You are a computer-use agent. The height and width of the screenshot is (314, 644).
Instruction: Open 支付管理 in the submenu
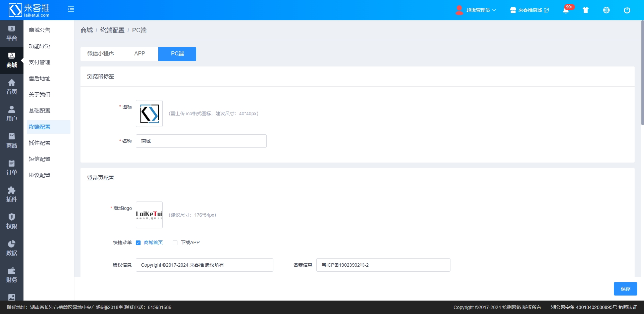point(40,62)
